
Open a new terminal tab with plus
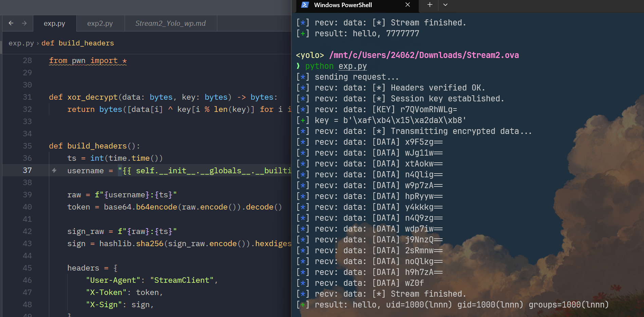point(430,5)
